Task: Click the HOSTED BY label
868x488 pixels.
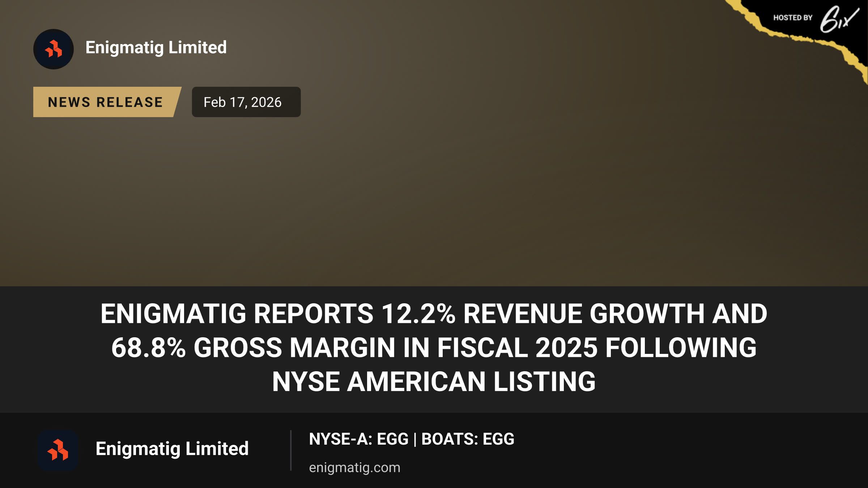Action: [793, 18]
